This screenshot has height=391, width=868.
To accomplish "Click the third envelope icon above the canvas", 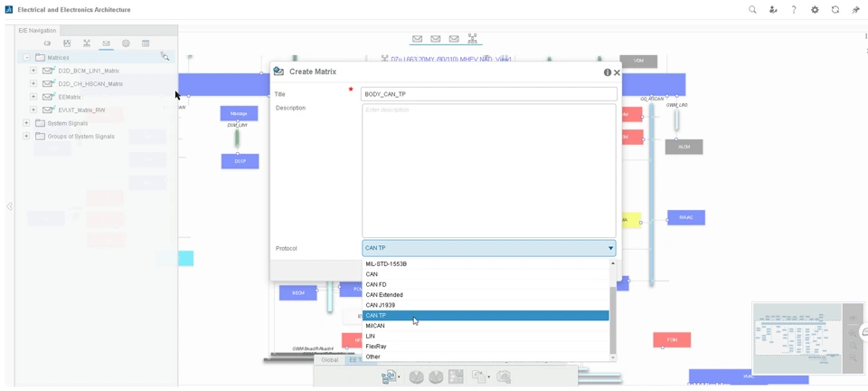I will tap(454, 39).
